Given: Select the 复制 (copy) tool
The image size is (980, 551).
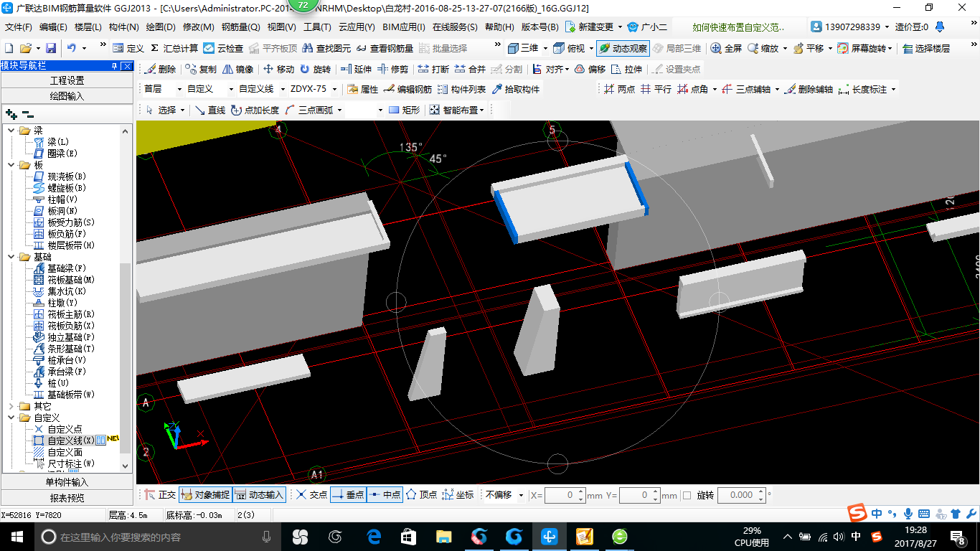Looking at the screenshot, I should coord(201,70).
